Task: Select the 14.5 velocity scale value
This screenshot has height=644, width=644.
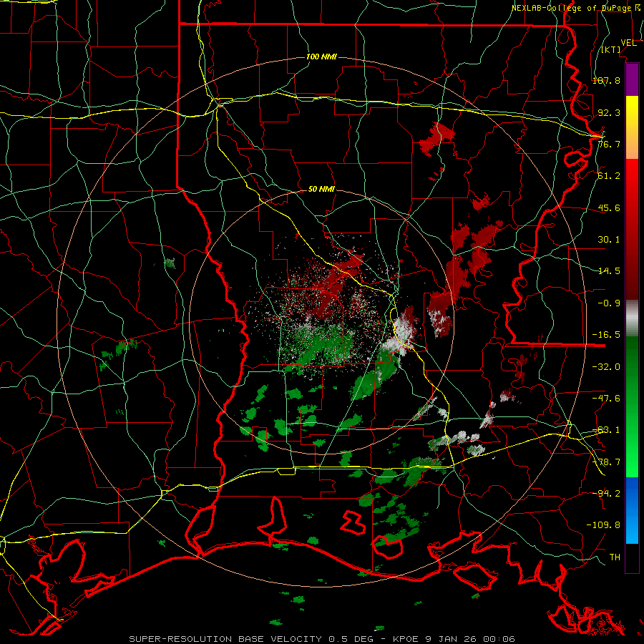Action: click(609, 271)
